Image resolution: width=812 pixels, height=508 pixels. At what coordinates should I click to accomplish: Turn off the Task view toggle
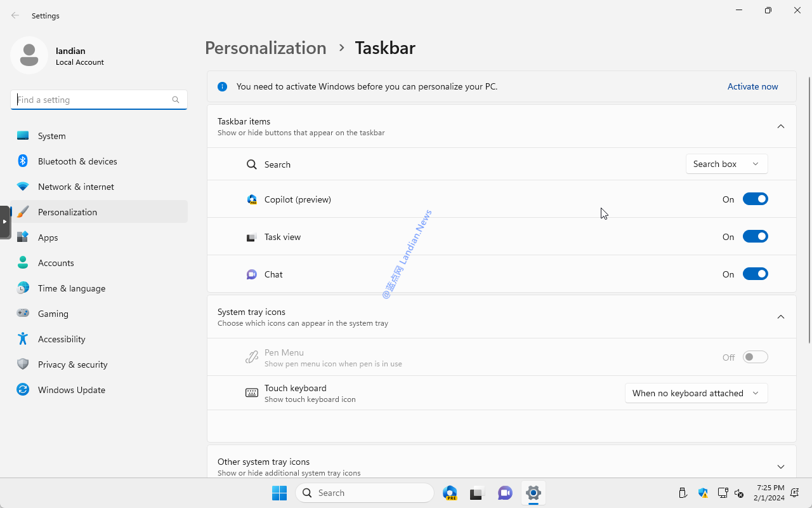coord(756,237)
